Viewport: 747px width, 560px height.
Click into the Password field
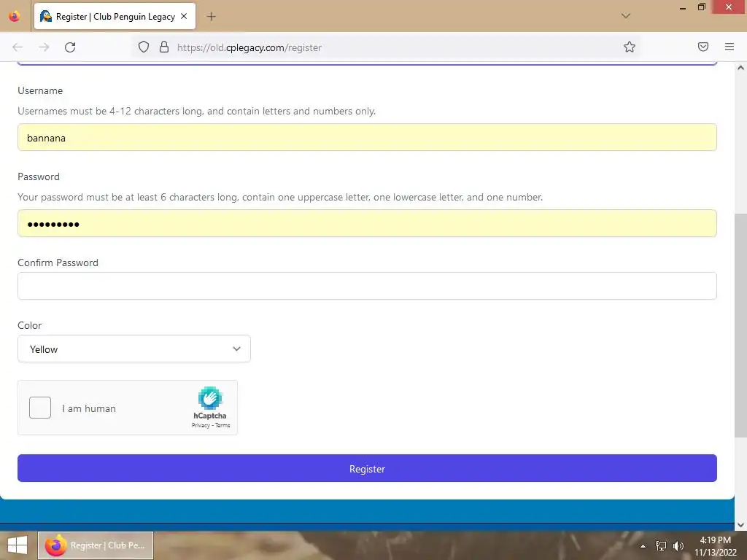pos(367,224)
